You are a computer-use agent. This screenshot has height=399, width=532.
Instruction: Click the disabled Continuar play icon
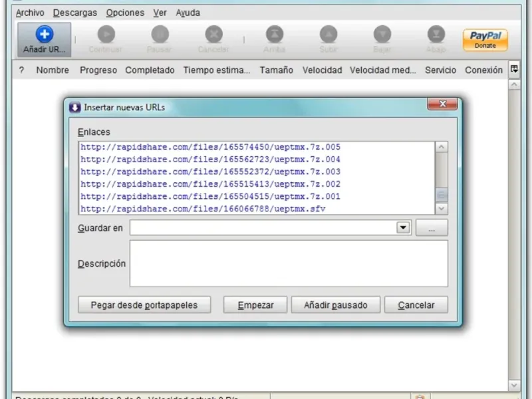tap(106, 35)
